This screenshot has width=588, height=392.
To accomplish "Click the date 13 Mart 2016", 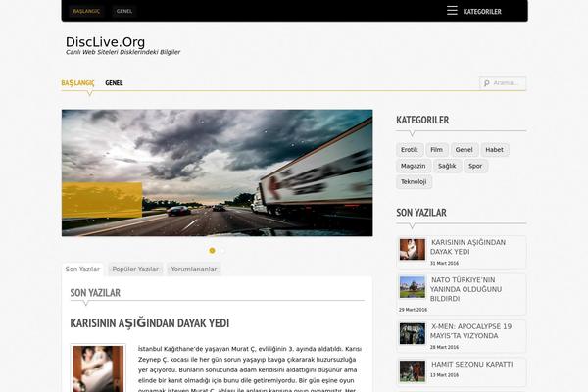I will click(444, 375).
